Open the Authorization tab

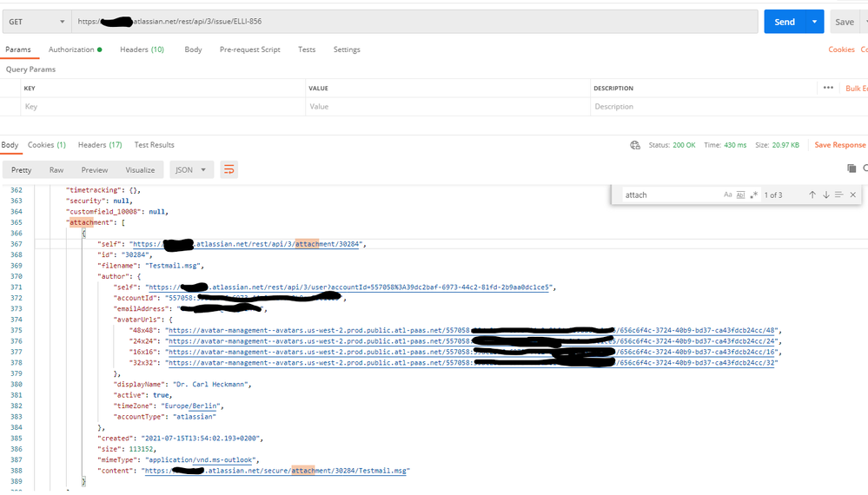[x=76, y=49]
